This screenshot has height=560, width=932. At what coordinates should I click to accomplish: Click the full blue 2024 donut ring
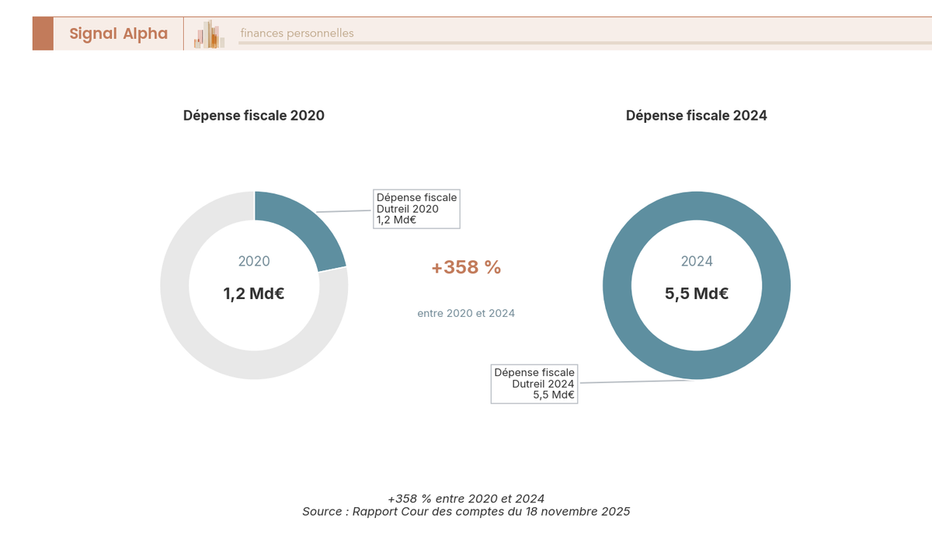697,207
